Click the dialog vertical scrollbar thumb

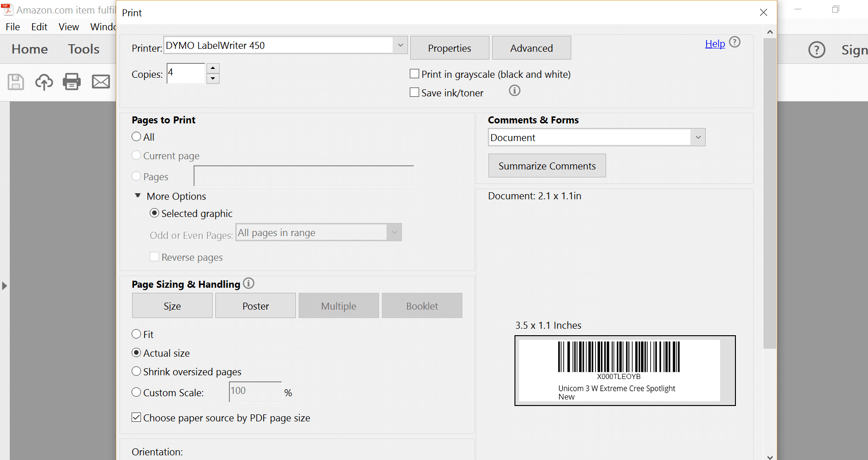tap(770, 193)
